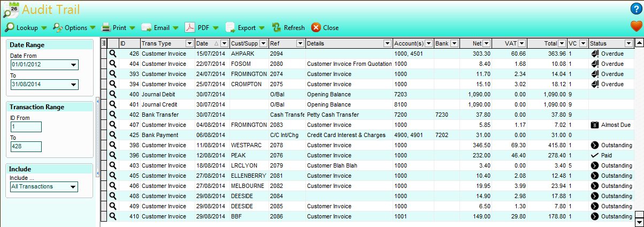Open the Date From dropdown

(x=73, y=65)
